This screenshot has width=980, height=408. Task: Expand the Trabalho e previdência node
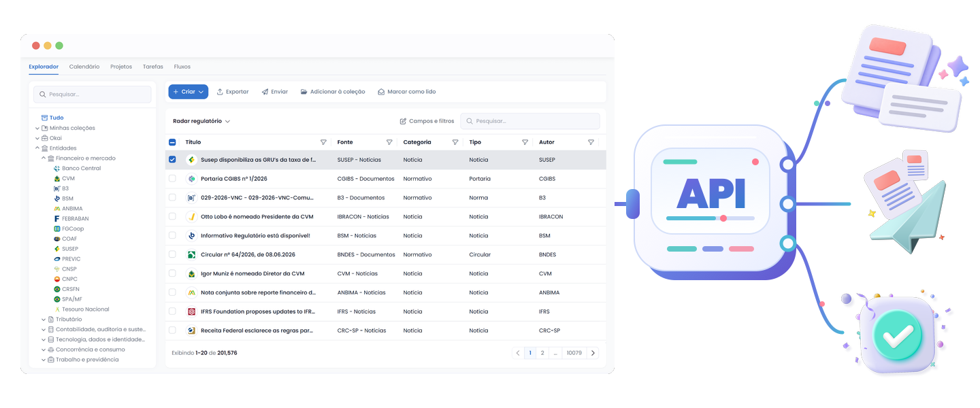[44, 360]
